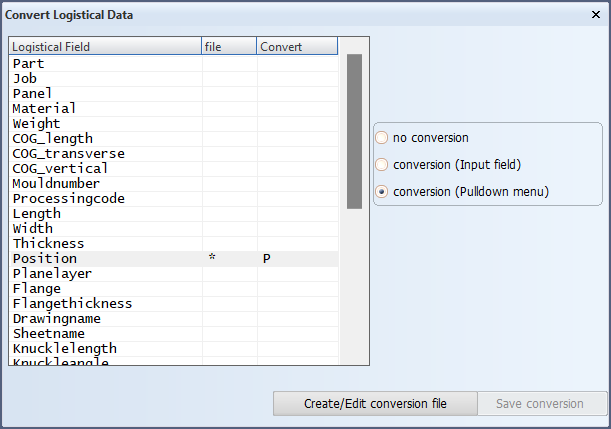Close the Convert Logistical Data dialog
The width and height of the screenshot is (611, 429).
click(x=595, y=15)
